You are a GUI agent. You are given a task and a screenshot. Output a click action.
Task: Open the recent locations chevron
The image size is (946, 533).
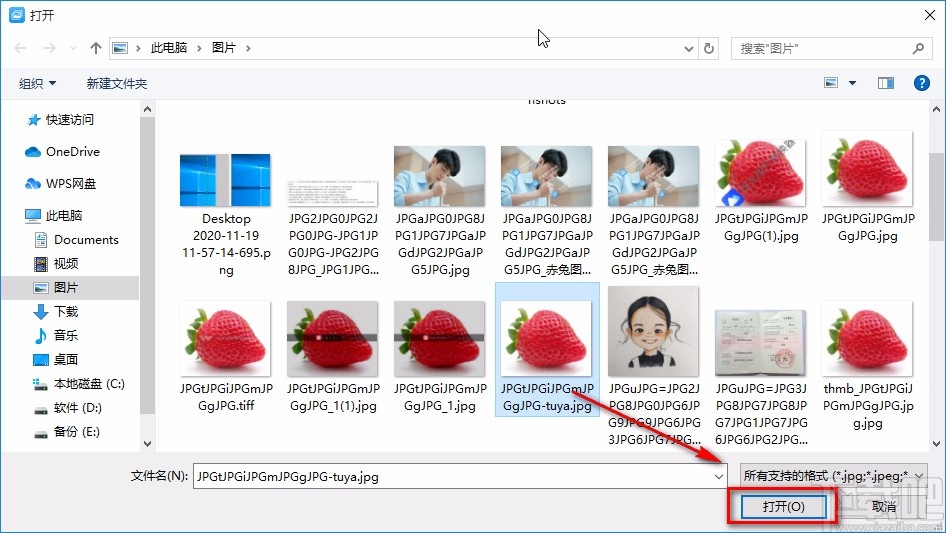(74, 48)
